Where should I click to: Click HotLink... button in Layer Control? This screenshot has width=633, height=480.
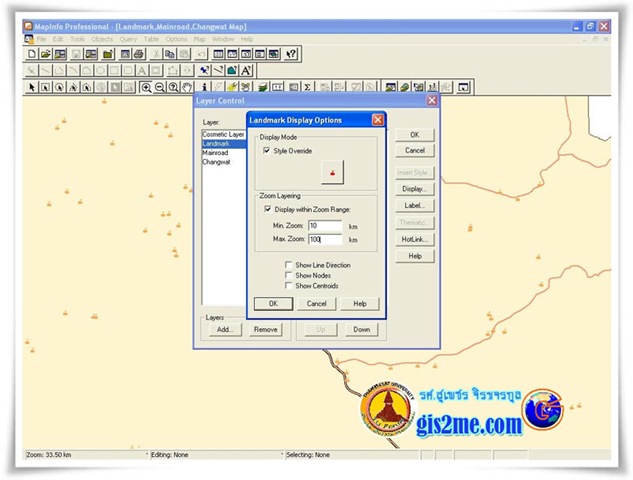coord(415,239)
